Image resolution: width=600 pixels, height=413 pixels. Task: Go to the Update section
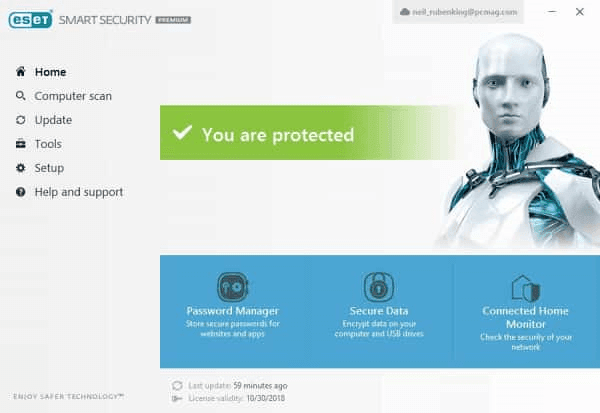click(x=53, y=120)
